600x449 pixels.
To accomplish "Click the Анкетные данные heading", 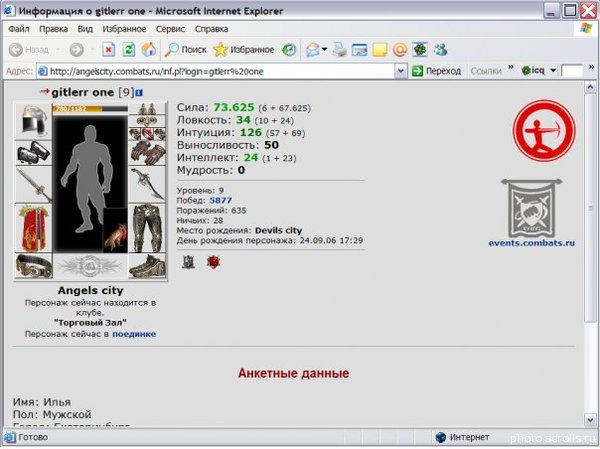I will [293, 373].
